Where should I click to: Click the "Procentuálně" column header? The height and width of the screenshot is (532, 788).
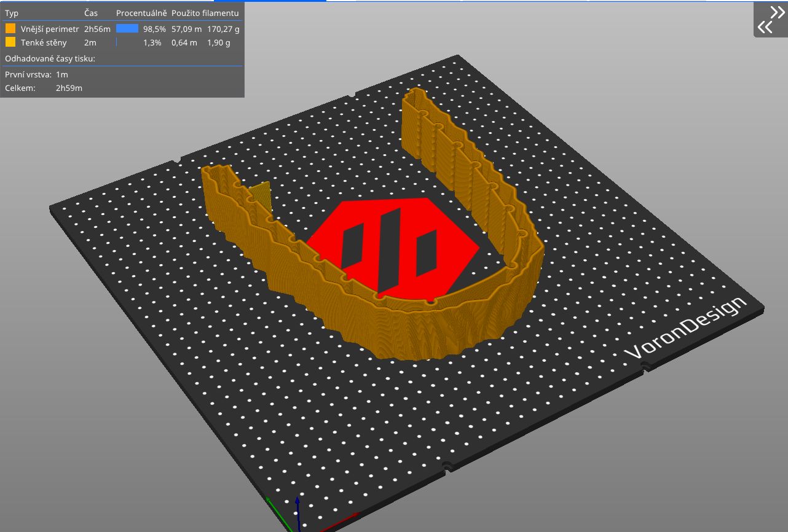(x=141, y=13)
